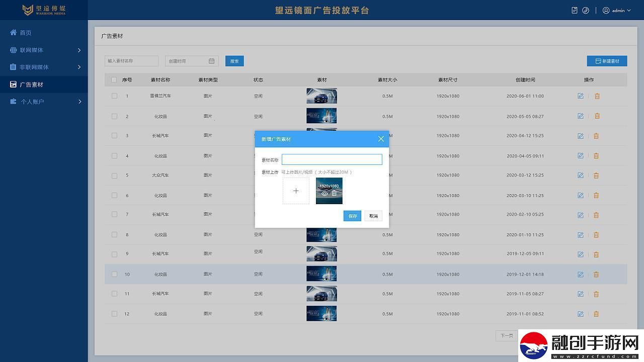Image resolution: width=644 pixels, height=362 pixels.
Task: Focus the 素材名称 input in dialog
Action: pyautogui.click(x=332, y=159)
